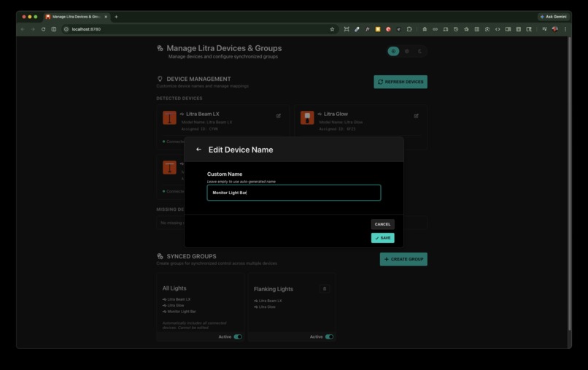The width and height of the screenshot is (588, 370).
Task: Cancel the device name edit
Action: pyautogui.click(x=382, y=224)
